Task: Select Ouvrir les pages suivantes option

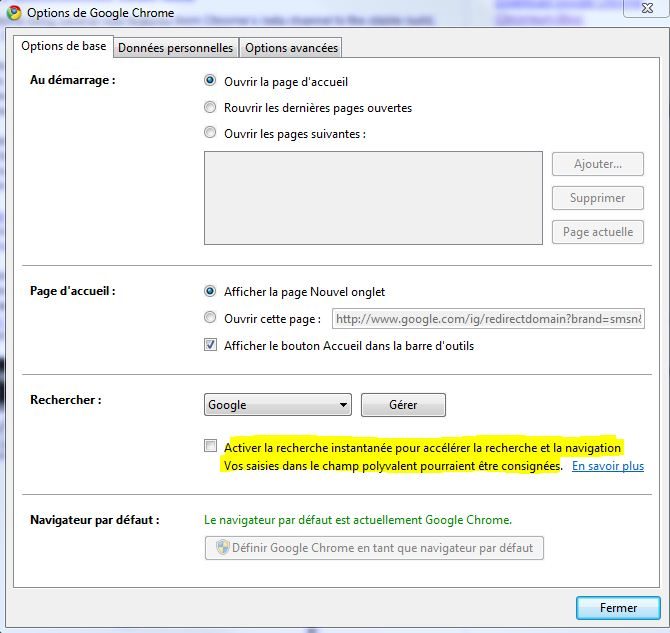Action: point(210,132)
